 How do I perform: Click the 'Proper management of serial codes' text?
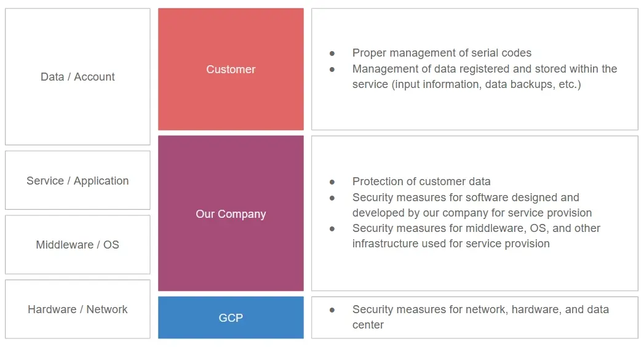click(x=442, y=53)
